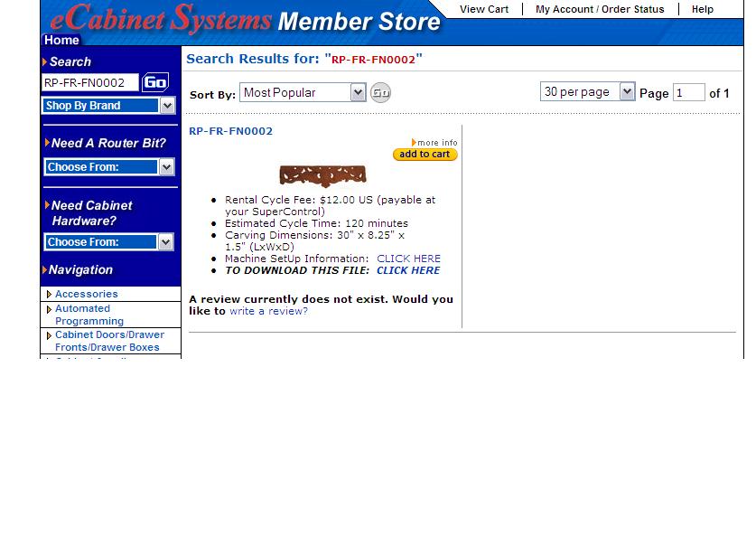Screen dimensions: 756x546
Task: Add RP-FR-FN0002 to cart
Action: coord(425,155)
